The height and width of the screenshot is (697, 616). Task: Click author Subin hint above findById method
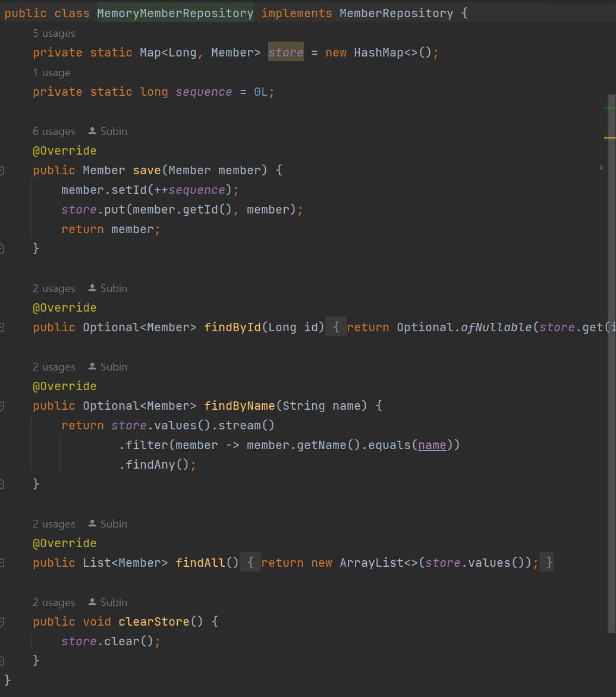pyautogui.click(x=108, y=288)
